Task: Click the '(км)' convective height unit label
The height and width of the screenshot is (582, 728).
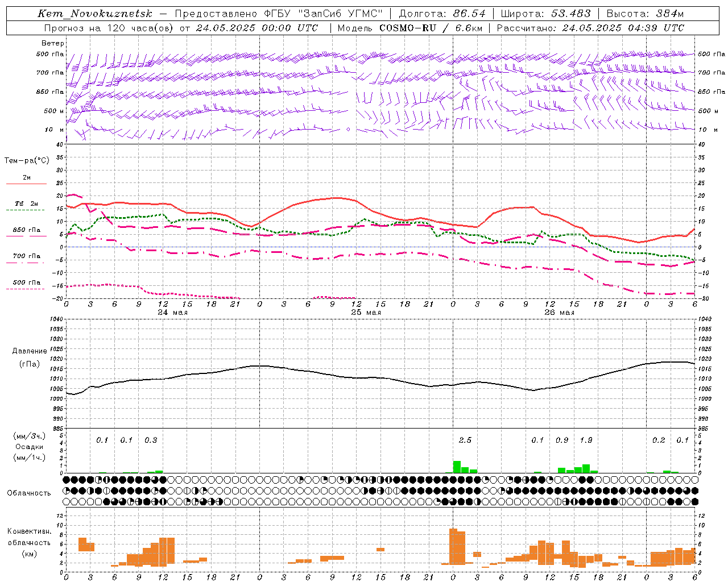Action: [x=30, y=554]
